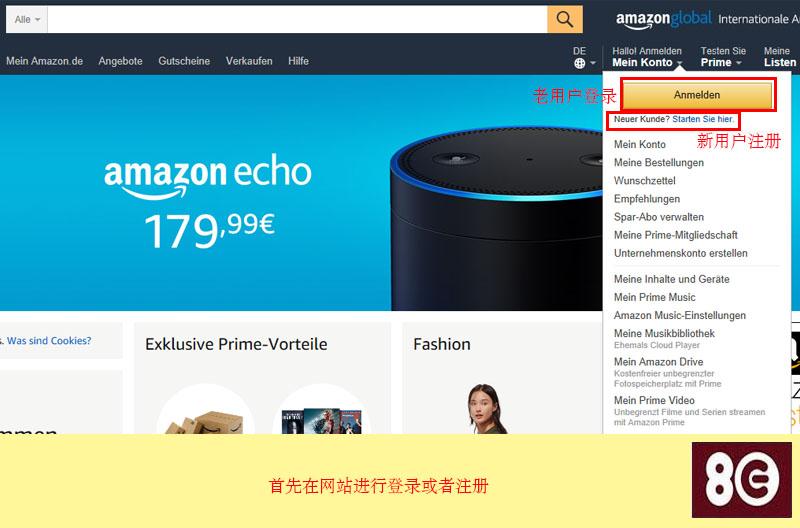The image size is (800, 528).
Task: Select Gutscheine in the navigation bar
Action: pos(184,61)
